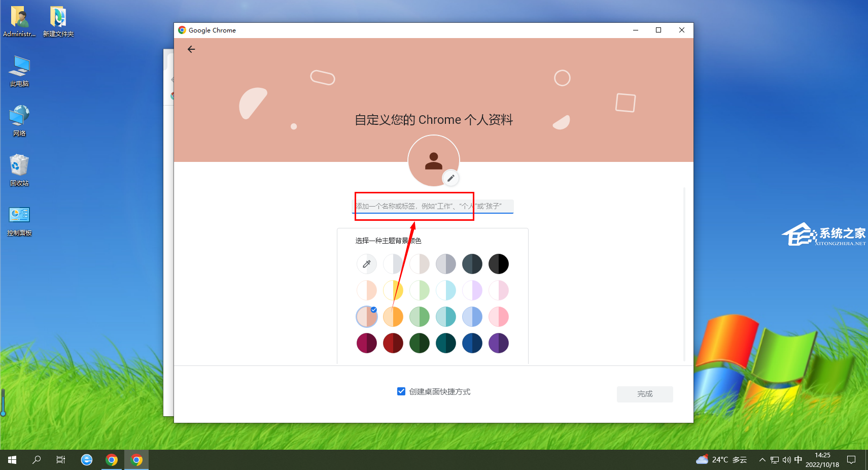Image resolution: width=868 pixels, height=470 pixels.
Task: Choose the teal-aqua theme swatch
Action: (x=446, y=317)
